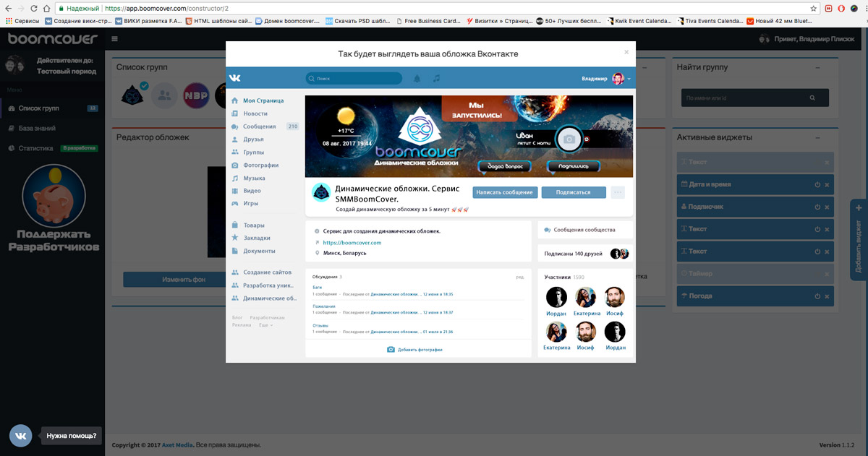Toggle power for Дата и время widget
Screen dimensions: 868x456
click(x=817, y=185)
